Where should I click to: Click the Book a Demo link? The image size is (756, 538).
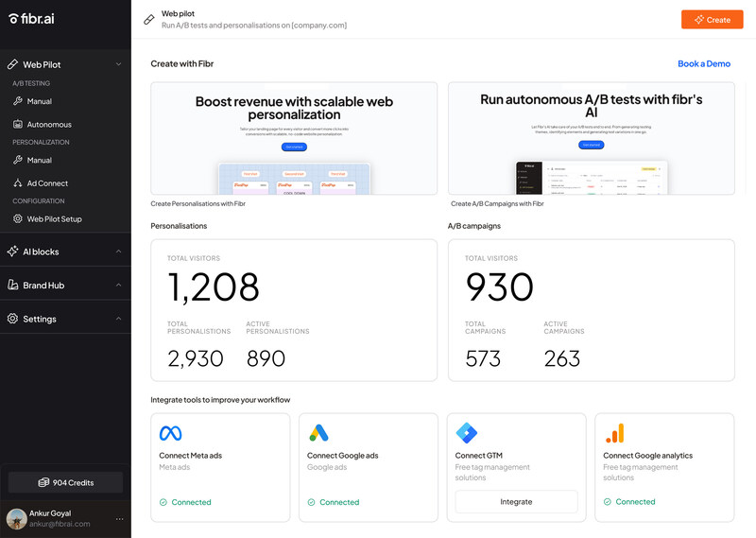click(703, 63)
